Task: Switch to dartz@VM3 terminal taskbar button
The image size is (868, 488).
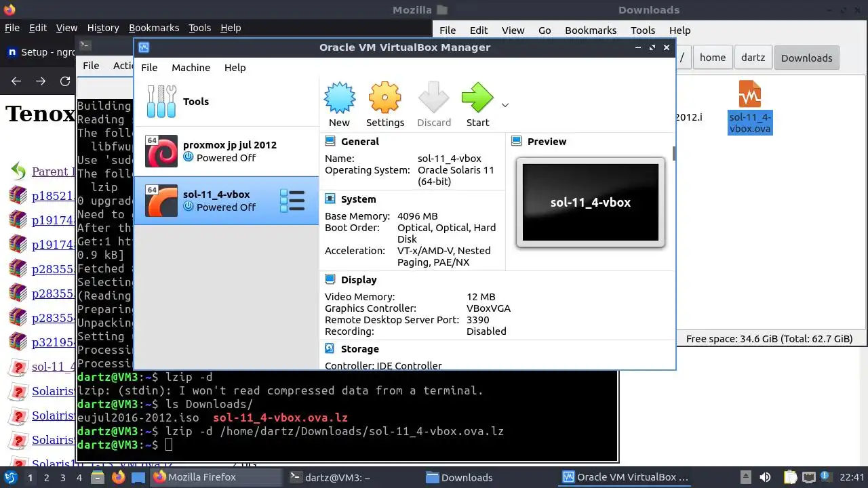Action: point(352,477)
